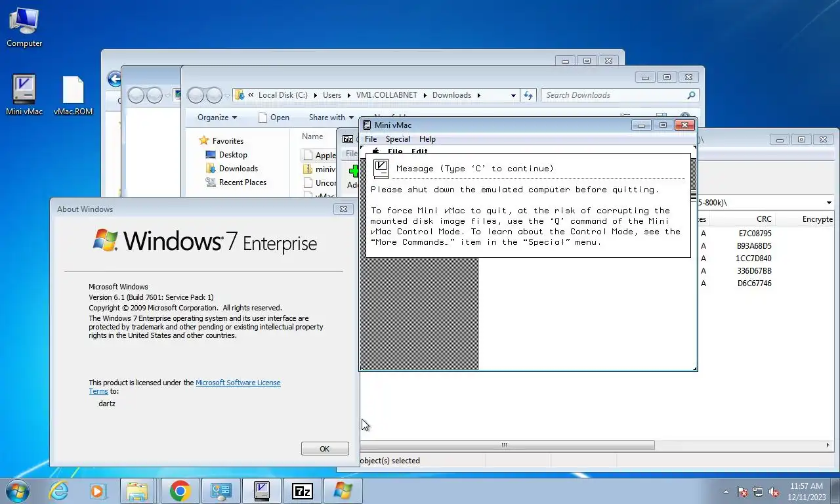Open the Organize dropdown in Downloads window
Viewport: 840px width, 504px height.
tap(217, 117)
